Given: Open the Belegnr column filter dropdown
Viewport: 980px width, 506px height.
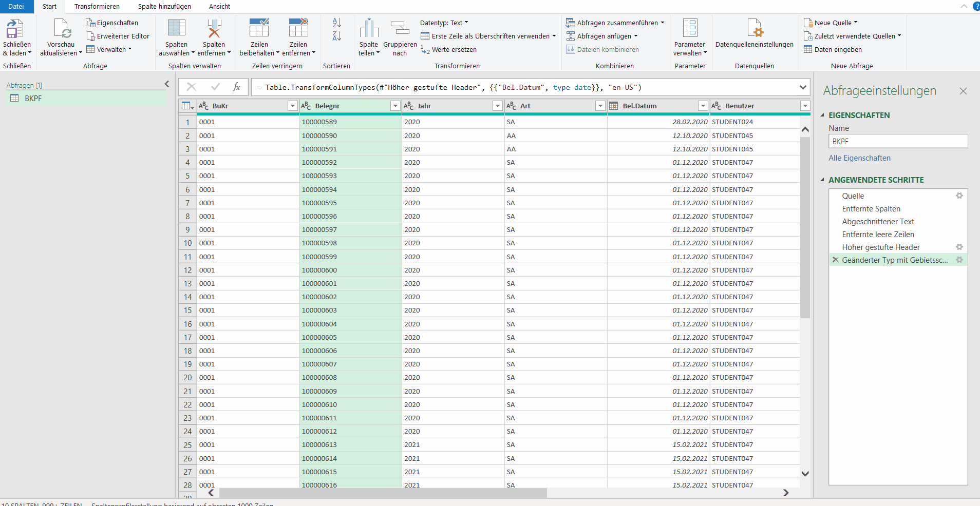Looking at the screenshot, I should (395, 106).
